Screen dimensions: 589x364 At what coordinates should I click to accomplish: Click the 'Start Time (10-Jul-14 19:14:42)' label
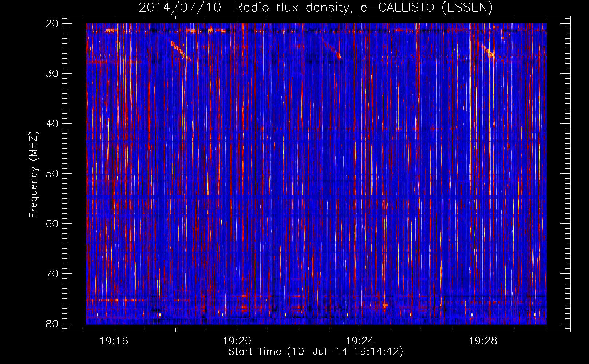[x=316, y=352]
